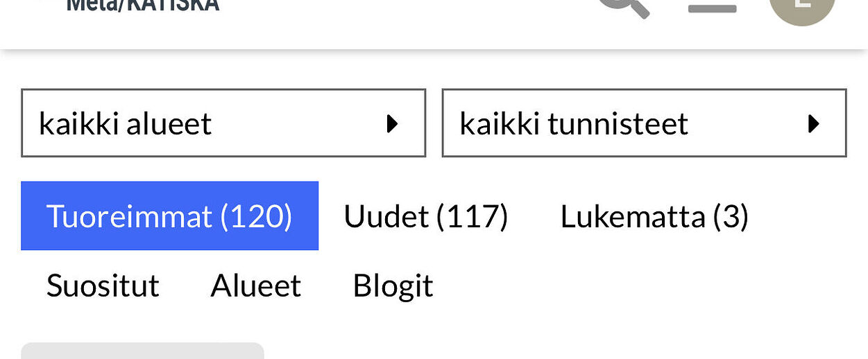Click the "kaikki tunnisteet" label text
The image size is (868, 359).
coord(574,124)
